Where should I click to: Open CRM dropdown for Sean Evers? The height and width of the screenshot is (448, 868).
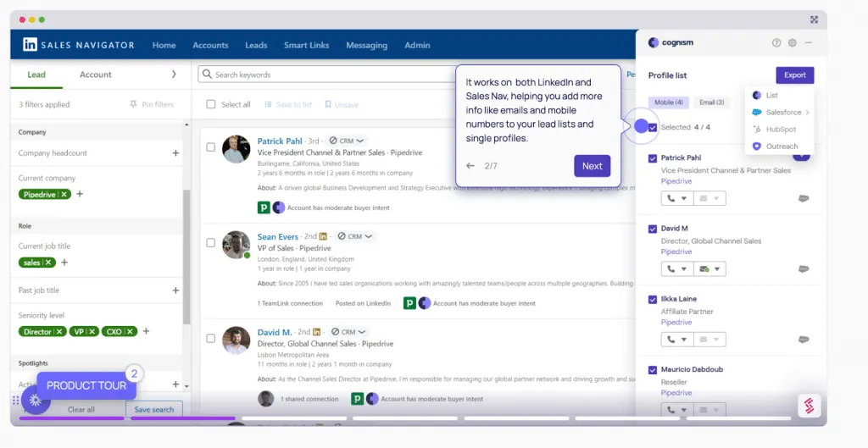click(355, 236)
